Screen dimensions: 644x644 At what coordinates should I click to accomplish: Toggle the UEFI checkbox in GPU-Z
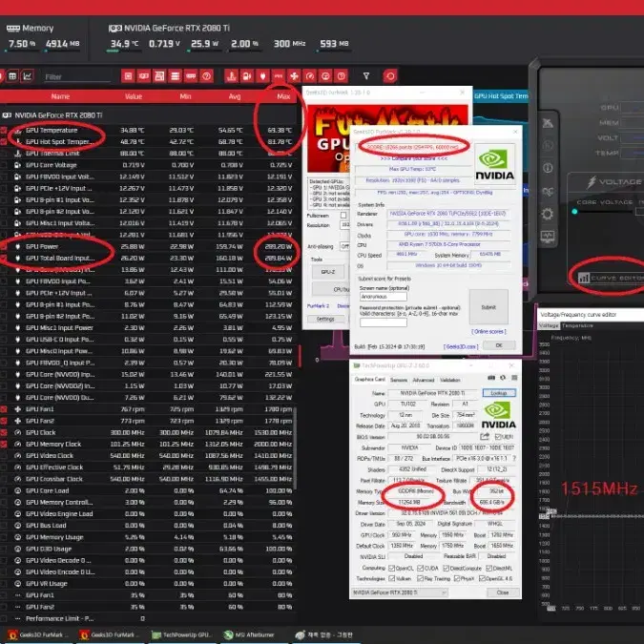click(498, 436)
